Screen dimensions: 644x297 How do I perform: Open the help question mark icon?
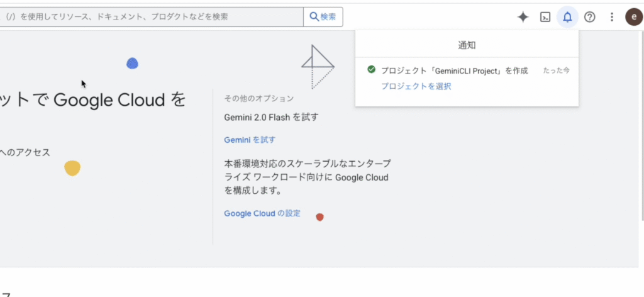point(590,17)
